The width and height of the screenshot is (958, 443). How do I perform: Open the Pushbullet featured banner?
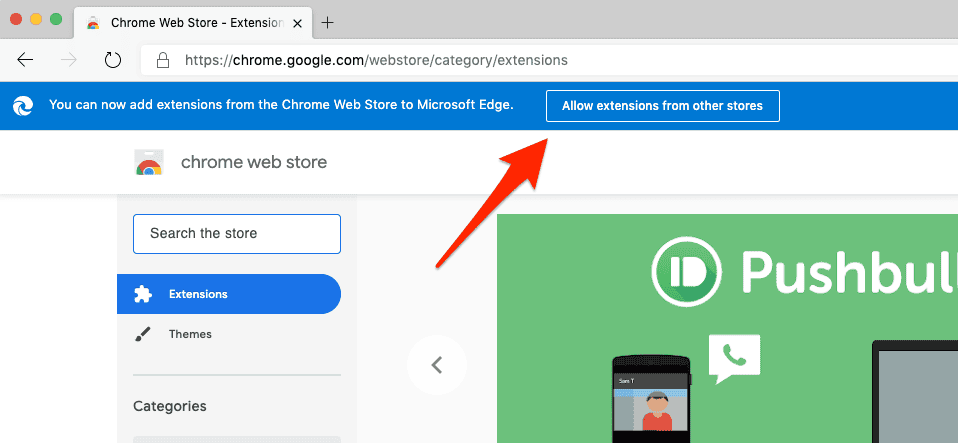[x=727, y=329]
